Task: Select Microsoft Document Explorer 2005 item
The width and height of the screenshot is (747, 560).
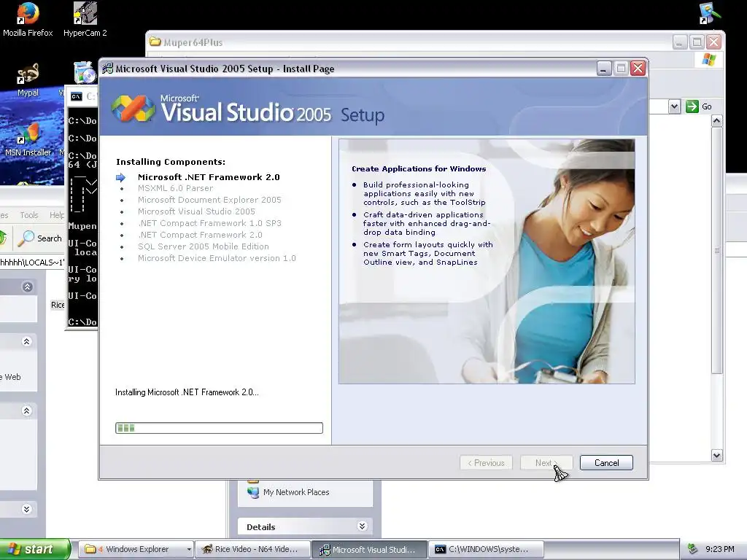Action: 209,200
